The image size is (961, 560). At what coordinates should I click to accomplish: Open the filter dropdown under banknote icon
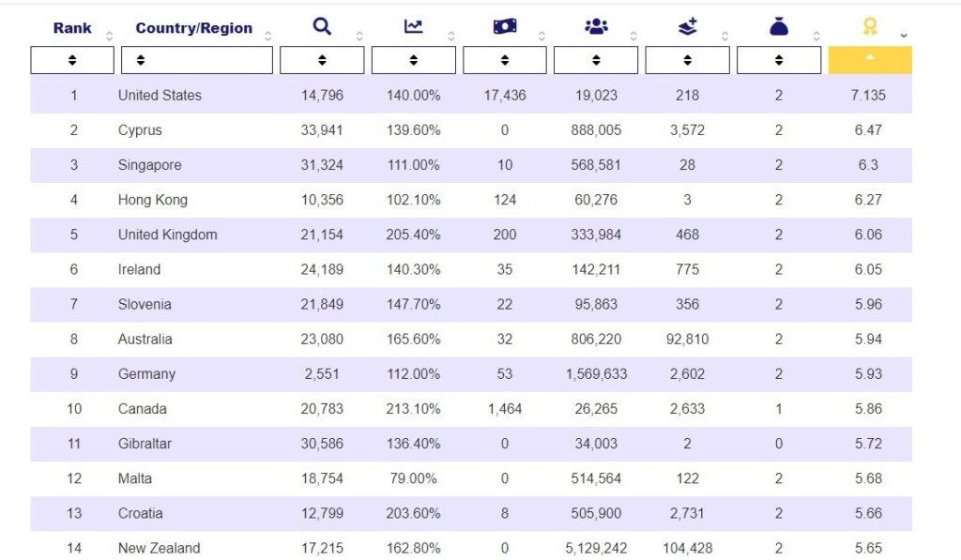click(x=504, y=60)
